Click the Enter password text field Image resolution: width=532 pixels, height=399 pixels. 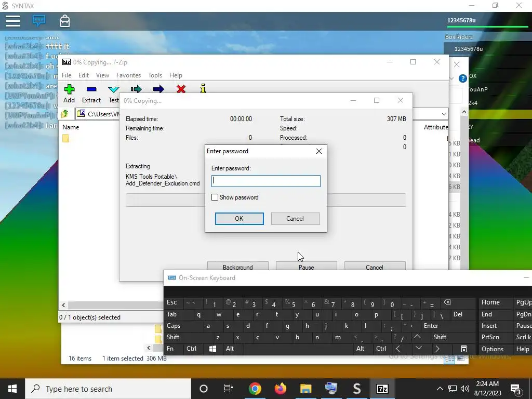pyautogui.click(x=265, y=181)
